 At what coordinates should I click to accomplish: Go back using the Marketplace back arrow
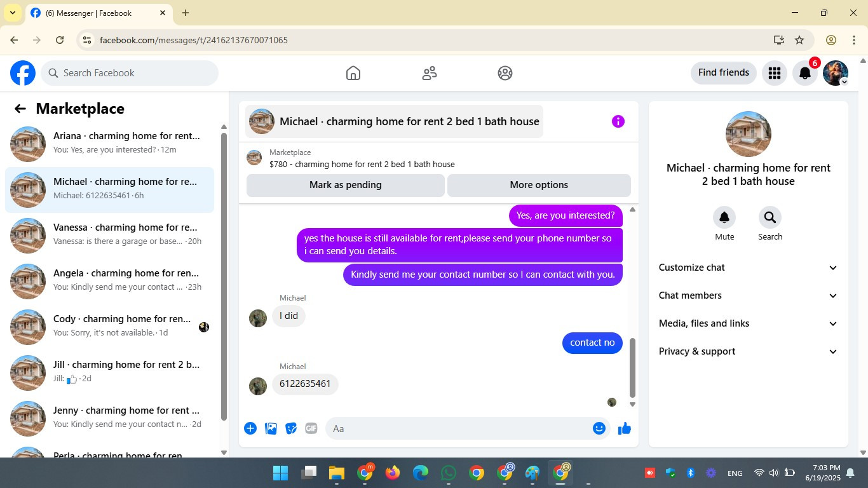click(20, 109)
